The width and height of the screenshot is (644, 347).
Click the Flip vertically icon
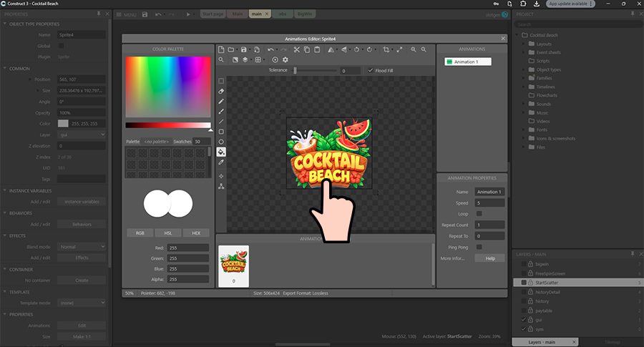[x=343, y=49]
